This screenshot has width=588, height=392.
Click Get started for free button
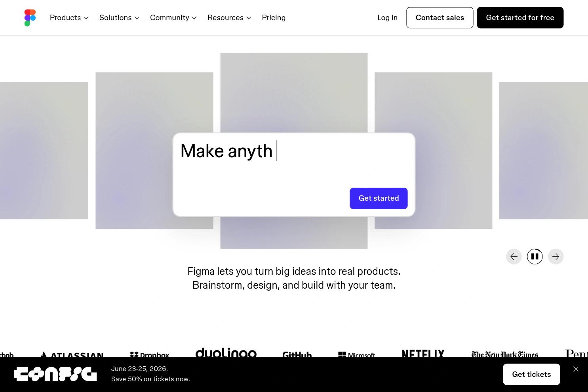point(520,18)
